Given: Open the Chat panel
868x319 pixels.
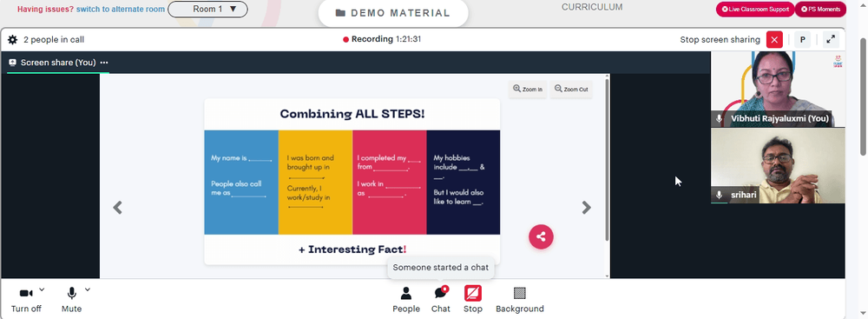Looking at the screenshot, I should [x=441, y=300].
